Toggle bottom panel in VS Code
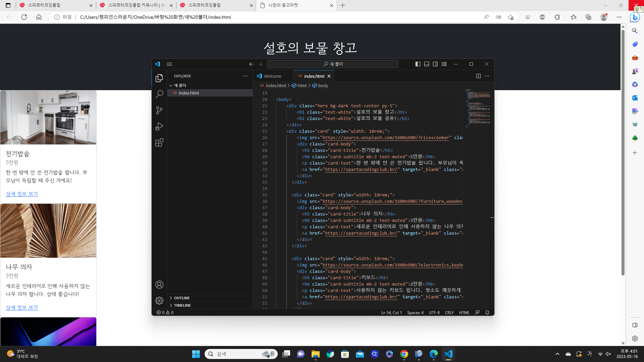The width and height of the screenshot is (644, 362). pos(427,64)
